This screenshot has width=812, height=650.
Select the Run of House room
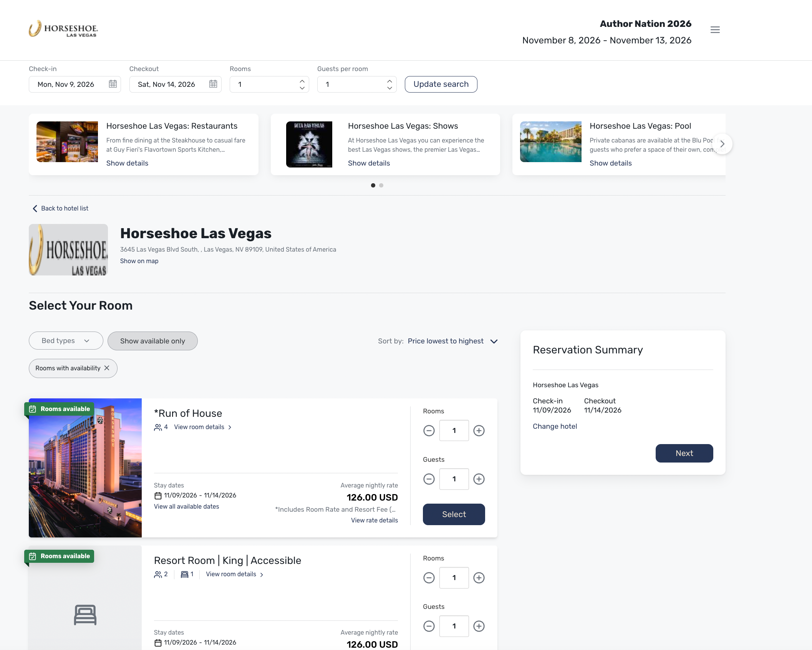coord(454,514)
